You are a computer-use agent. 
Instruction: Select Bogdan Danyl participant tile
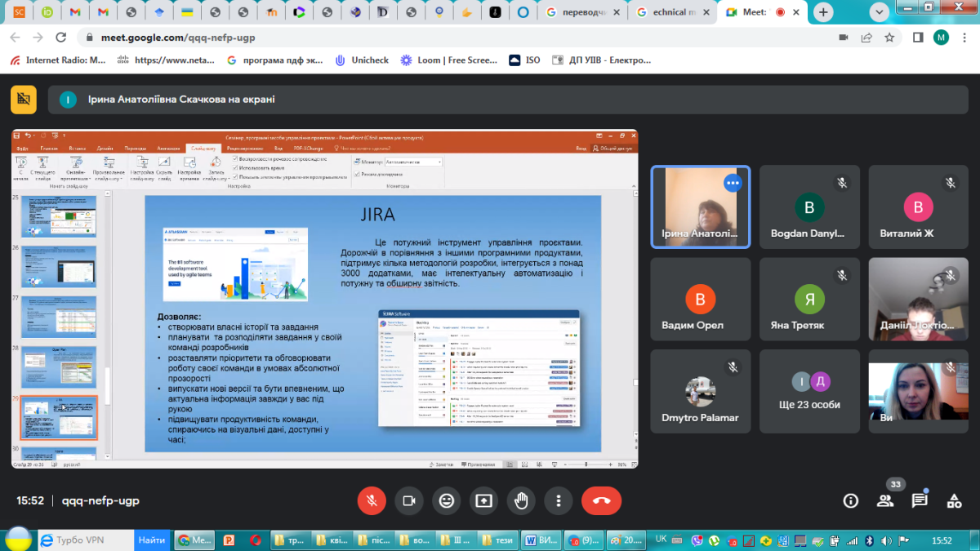[x=809, y=207]
